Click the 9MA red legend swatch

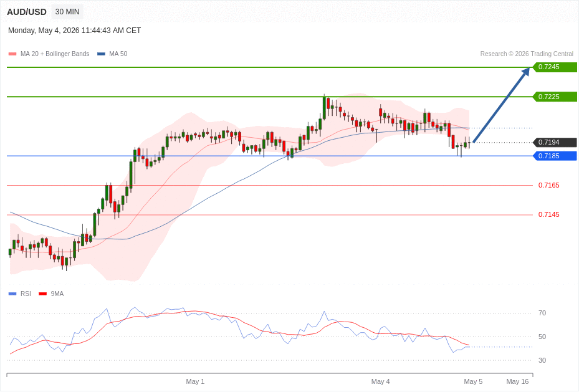tap(43, 294)
